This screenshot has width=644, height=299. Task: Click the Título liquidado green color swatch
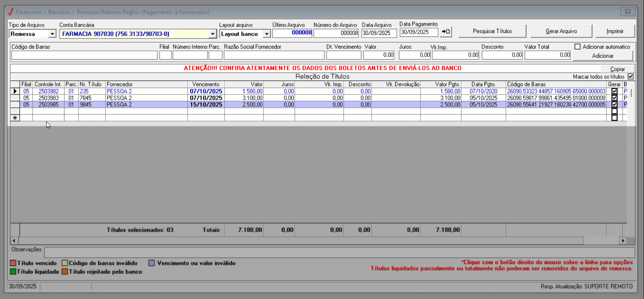(x=13, y=272)
